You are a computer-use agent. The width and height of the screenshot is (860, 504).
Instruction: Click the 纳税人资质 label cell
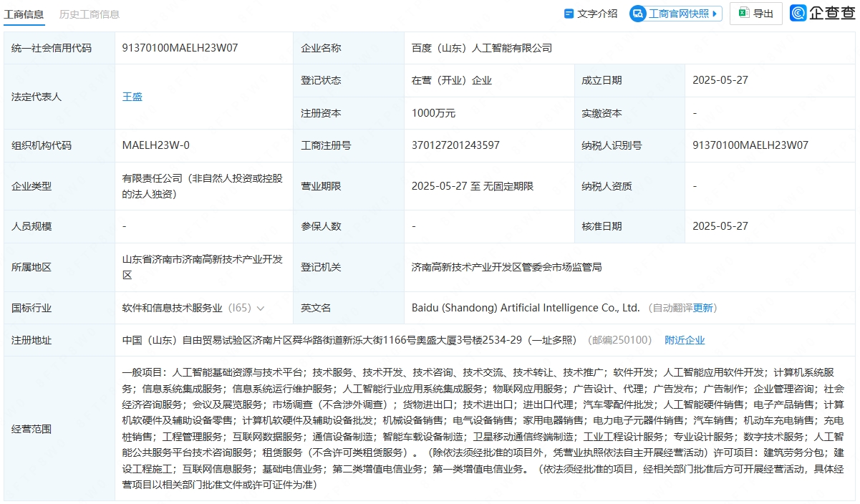click(x=629, y=185)
